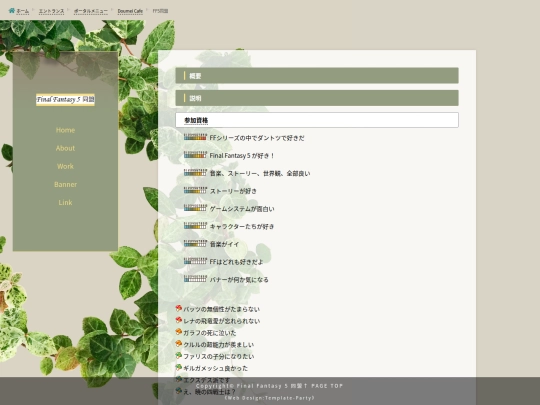Select About in sidebar menu

click(x=65, y=148)
